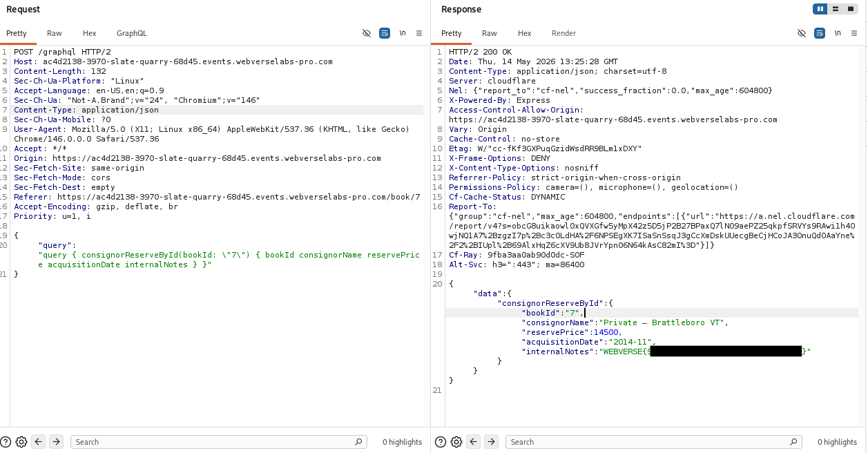868x453 pixels.
Task: Click the Response panel title
Action: click(461, 9)
